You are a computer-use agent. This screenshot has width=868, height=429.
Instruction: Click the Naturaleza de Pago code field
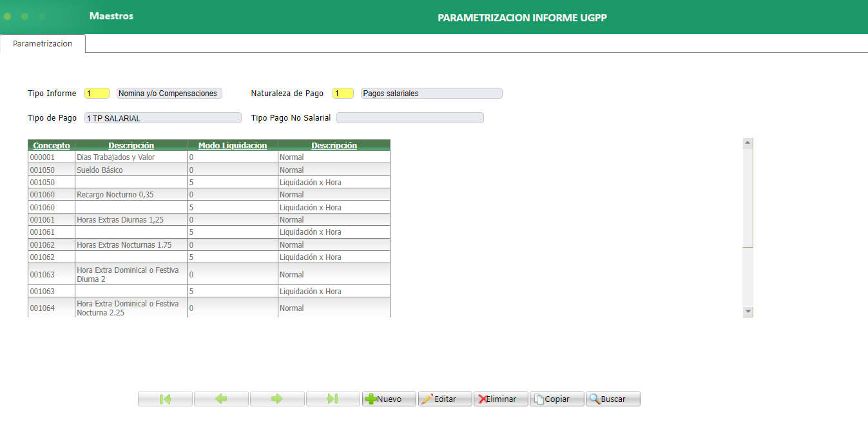point(343,94)
